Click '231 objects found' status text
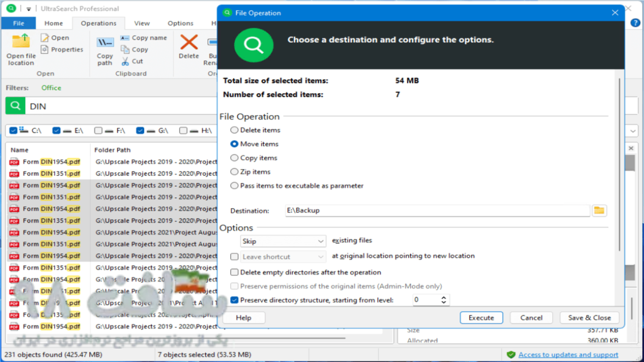This screenshot has width=644, height=362. (x=53, y=354)
